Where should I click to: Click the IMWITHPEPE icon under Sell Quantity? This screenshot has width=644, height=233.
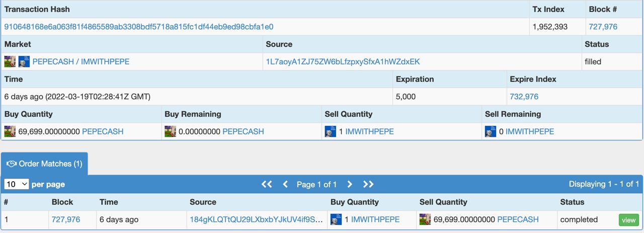330,131
